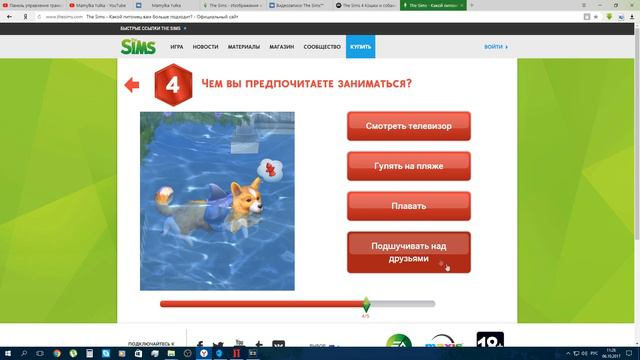
Task: Open the Action Center notifications icon
Action: click(629, 353)
